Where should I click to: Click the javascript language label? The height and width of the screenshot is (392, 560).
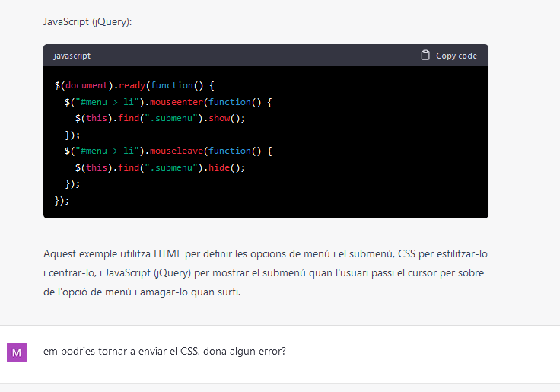72,56
